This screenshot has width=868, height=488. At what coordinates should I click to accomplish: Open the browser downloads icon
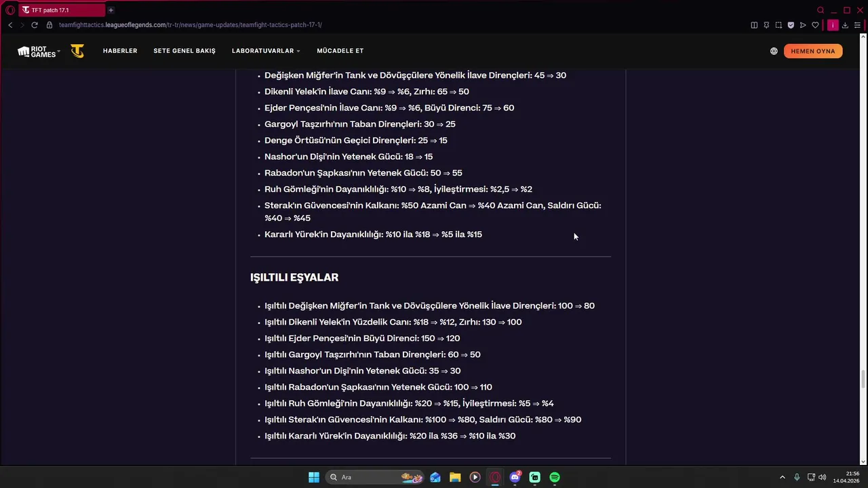[845, 25]
